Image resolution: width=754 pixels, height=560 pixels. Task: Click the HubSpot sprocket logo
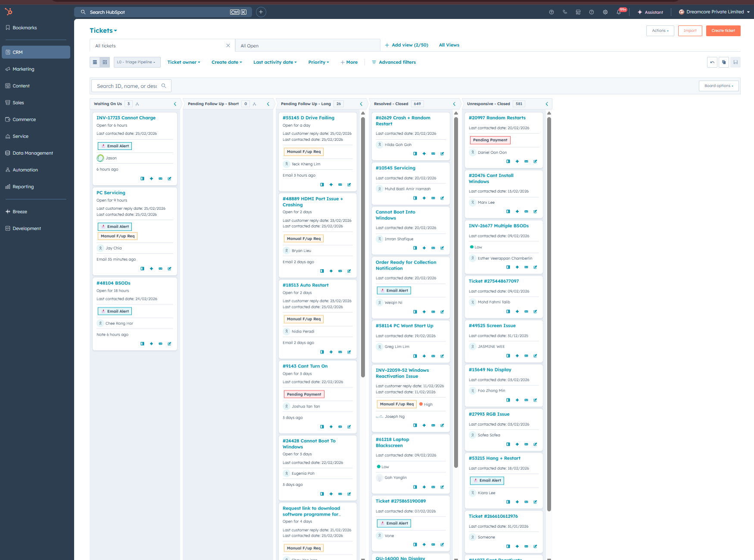9,12
